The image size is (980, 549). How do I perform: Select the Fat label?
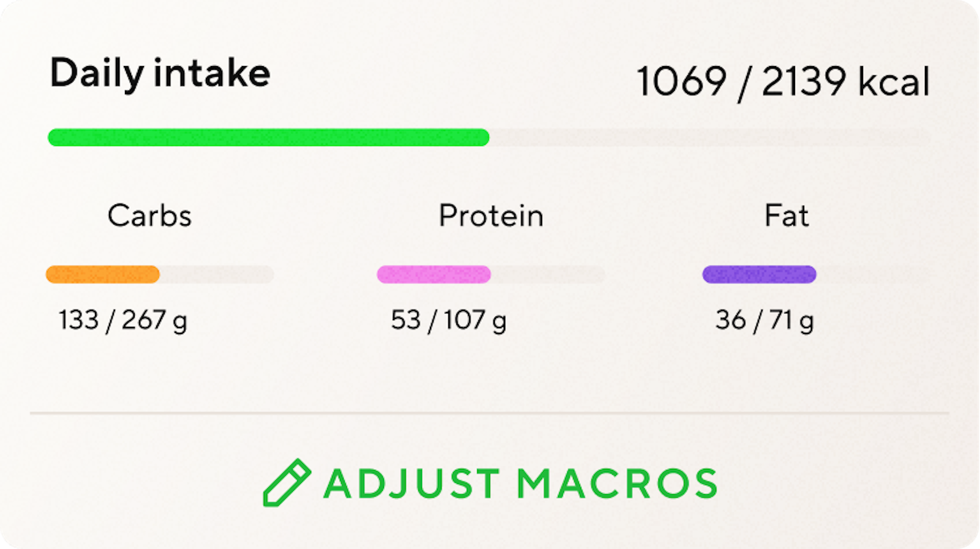click(x=786, y=215)
